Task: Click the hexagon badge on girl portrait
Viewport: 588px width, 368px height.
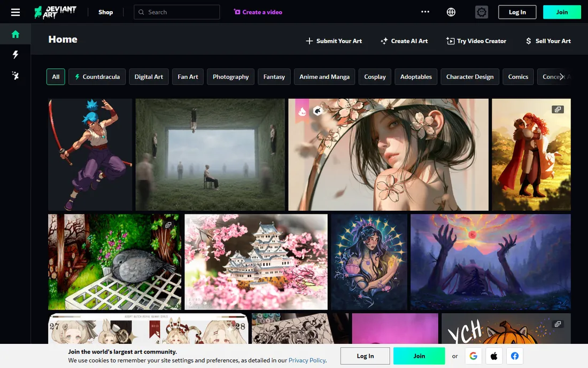Action: 318,111
